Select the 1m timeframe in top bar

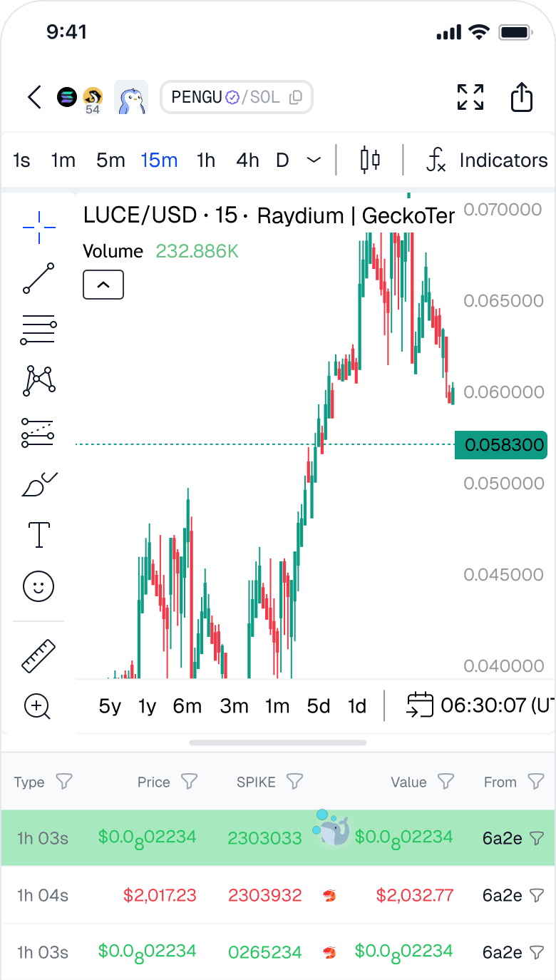(x=63, y=160)
